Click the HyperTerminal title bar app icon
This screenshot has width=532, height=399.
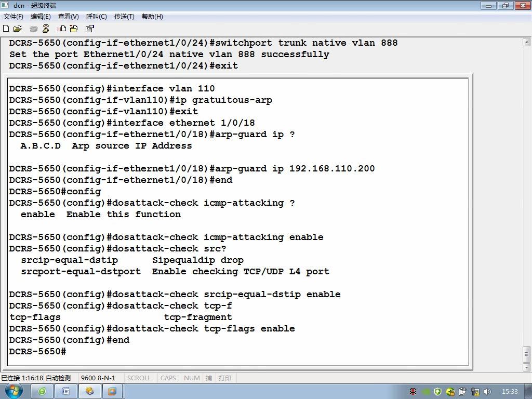5,5
